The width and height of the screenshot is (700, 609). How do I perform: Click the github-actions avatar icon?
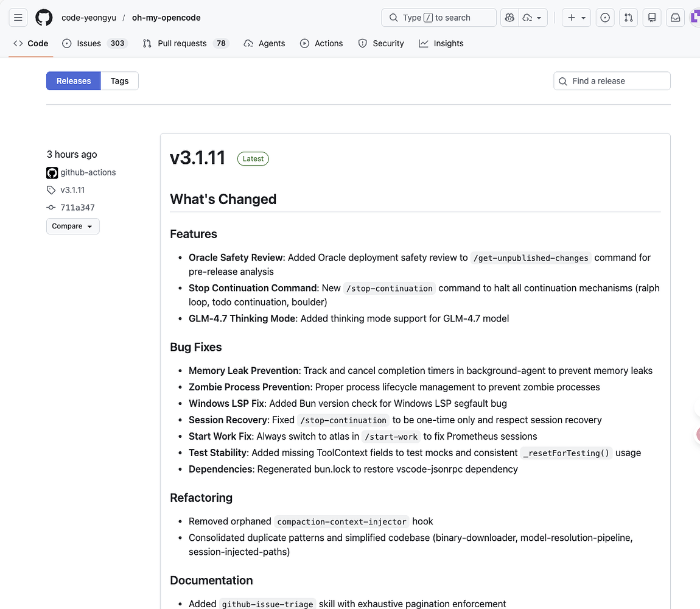[52, 172]
